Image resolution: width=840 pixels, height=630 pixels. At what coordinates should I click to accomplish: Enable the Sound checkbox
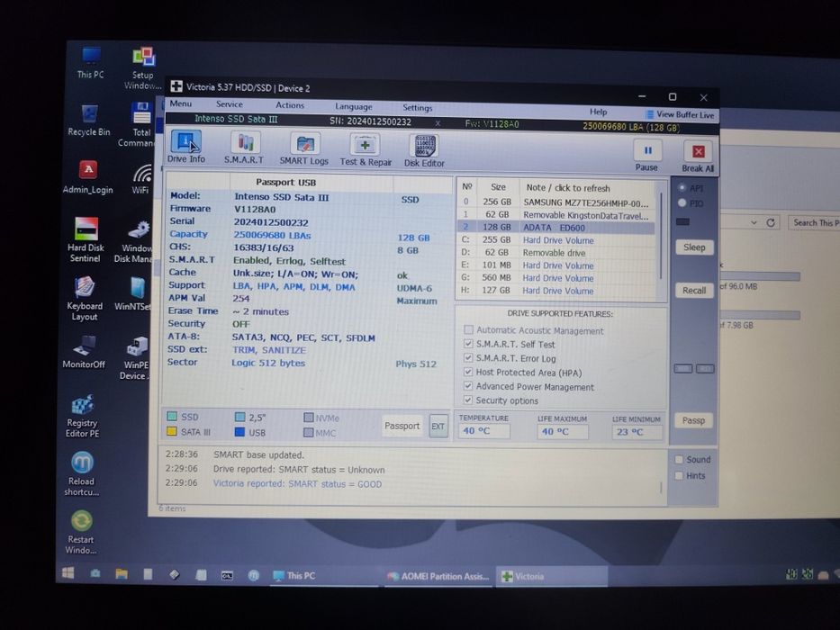679,459
